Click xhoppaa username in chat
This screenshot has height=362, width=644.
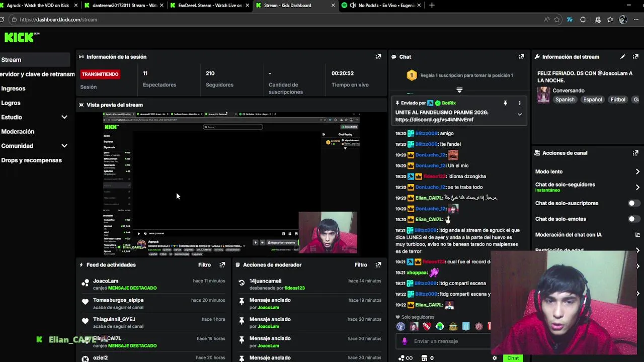[417, 273]
